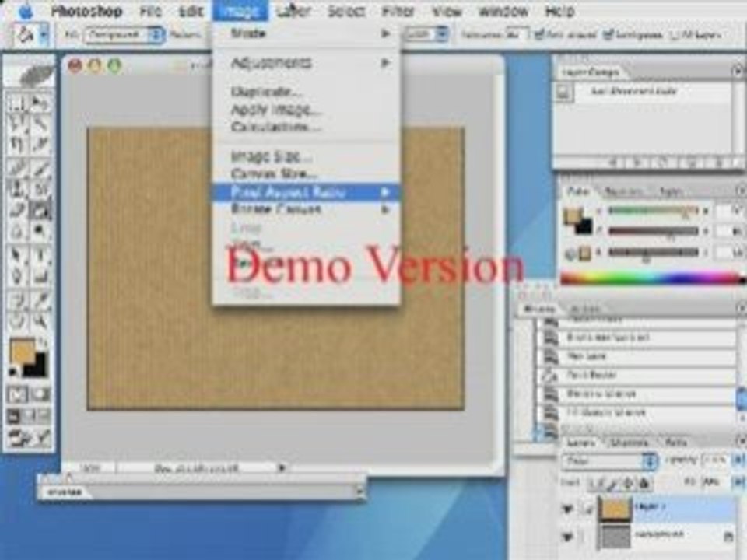The image size is (747, 560).
Task: Hide the Background layer eye icon
Action: [568, 536]
